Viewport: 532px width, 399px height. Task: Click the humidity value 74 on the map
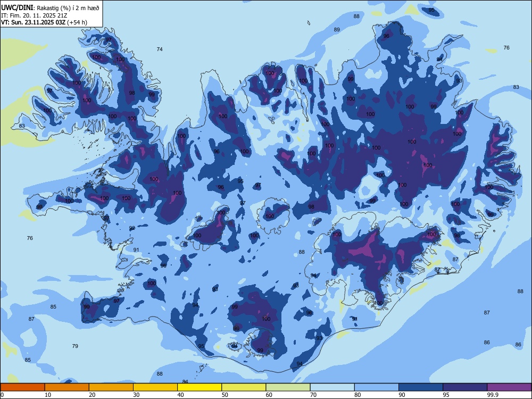click(160, 49)
